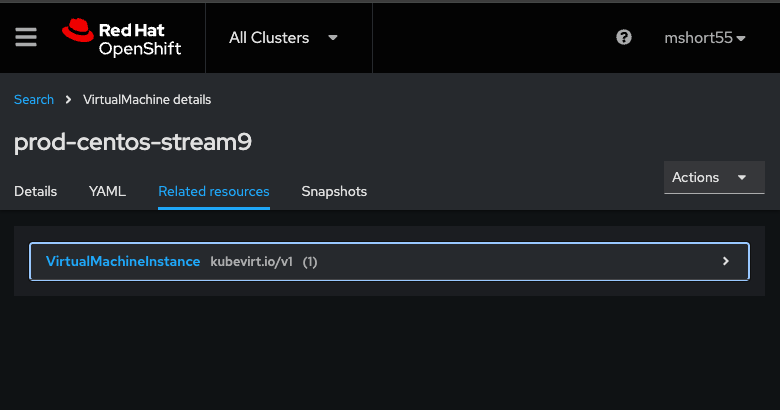Image resolution: width=780 pixels, height=410 pixels.
Task: Switch to the YAML tab
Action: pos(107,191)
